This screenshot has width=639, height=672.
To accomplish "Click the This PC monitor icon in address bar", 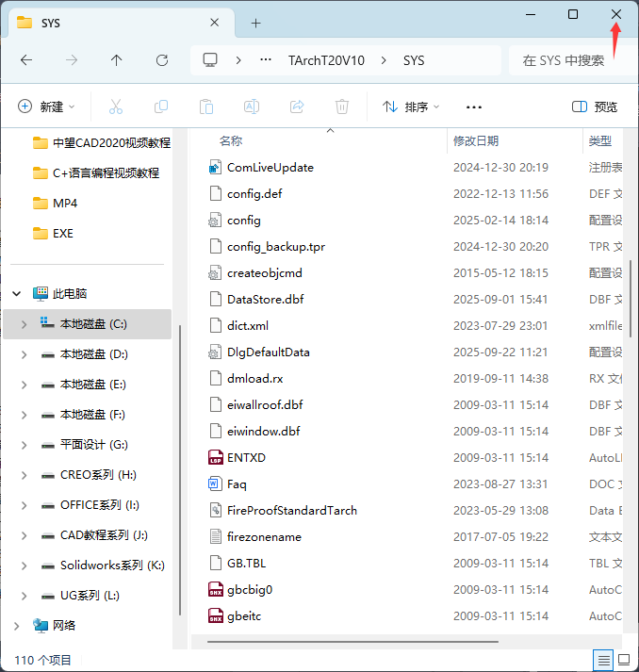I will pos(210,60).
